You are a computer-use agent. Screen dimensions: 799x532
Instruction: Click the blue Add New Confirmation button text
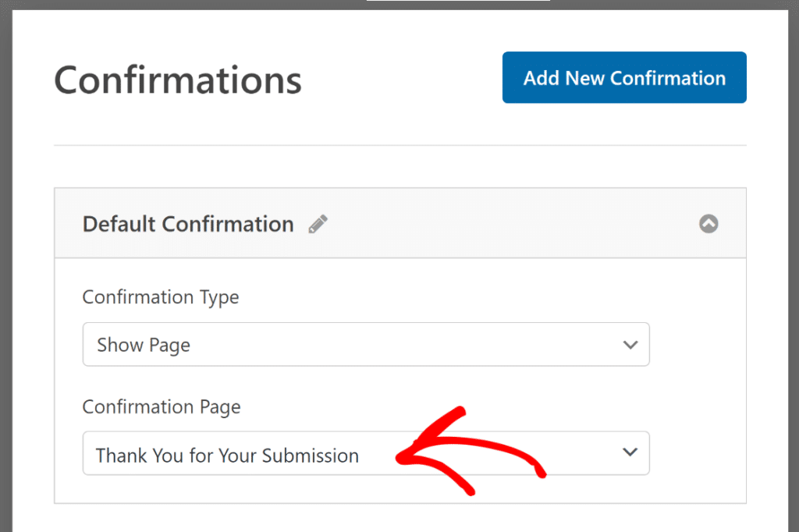(623, 77)
